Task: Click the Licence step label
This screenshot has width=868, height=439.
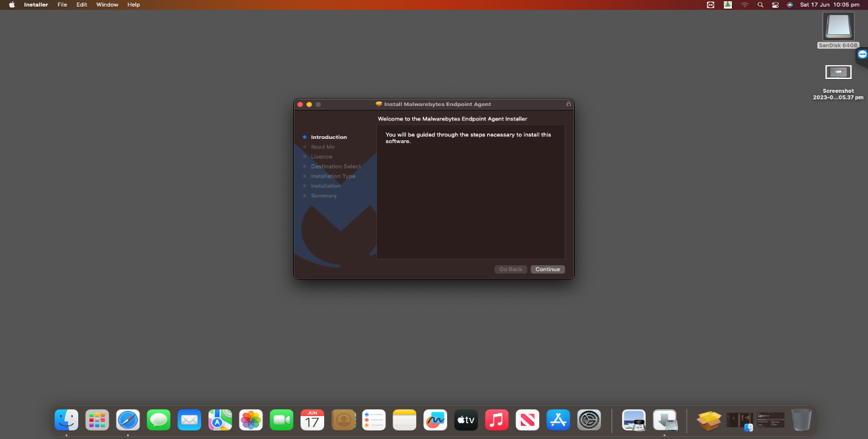Action: (322, 157)
